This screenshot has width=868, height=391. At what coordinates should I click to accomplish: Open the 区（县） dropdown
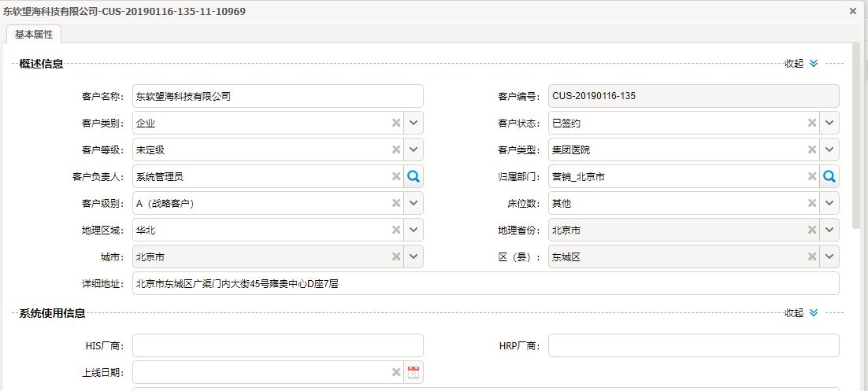[x=829, y=256]
